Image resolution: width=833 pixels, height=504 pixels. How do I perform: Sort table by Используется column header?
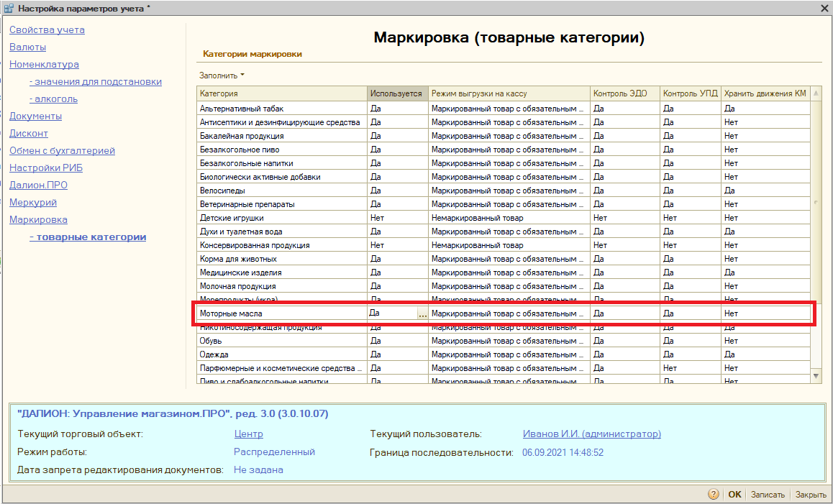click(x=397, y=94)
